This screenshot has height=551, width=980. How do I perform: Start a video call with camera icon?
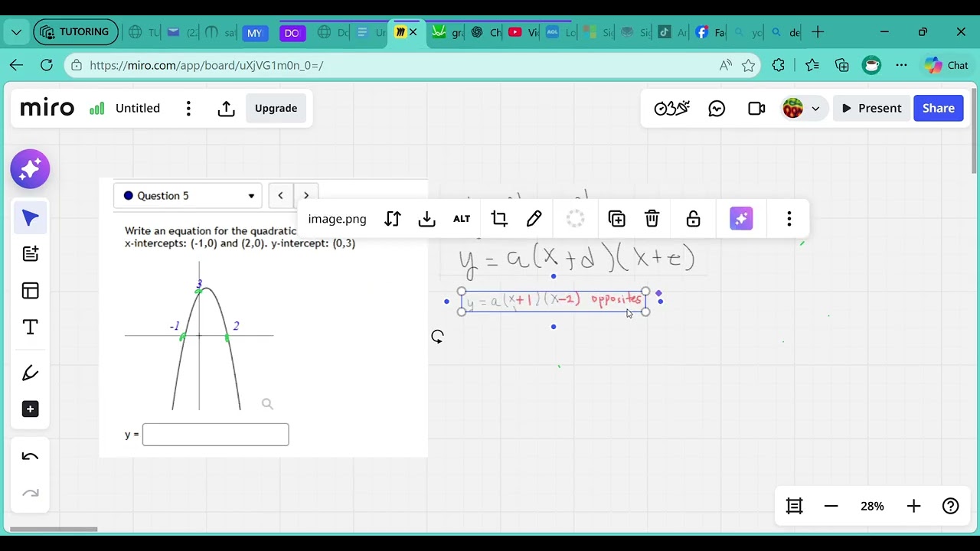pyautogui.click(x=756, y=109)
